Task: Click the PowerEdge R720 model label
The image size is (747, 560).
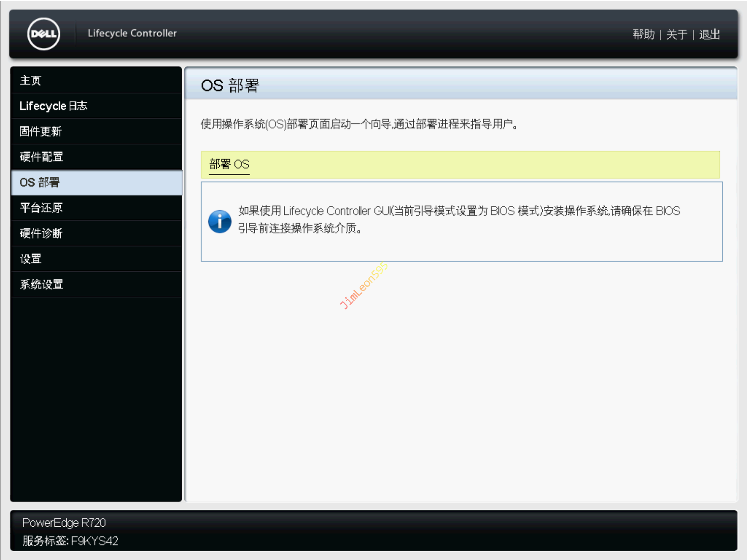Action: pyautogui.click(x=64, y=523)
